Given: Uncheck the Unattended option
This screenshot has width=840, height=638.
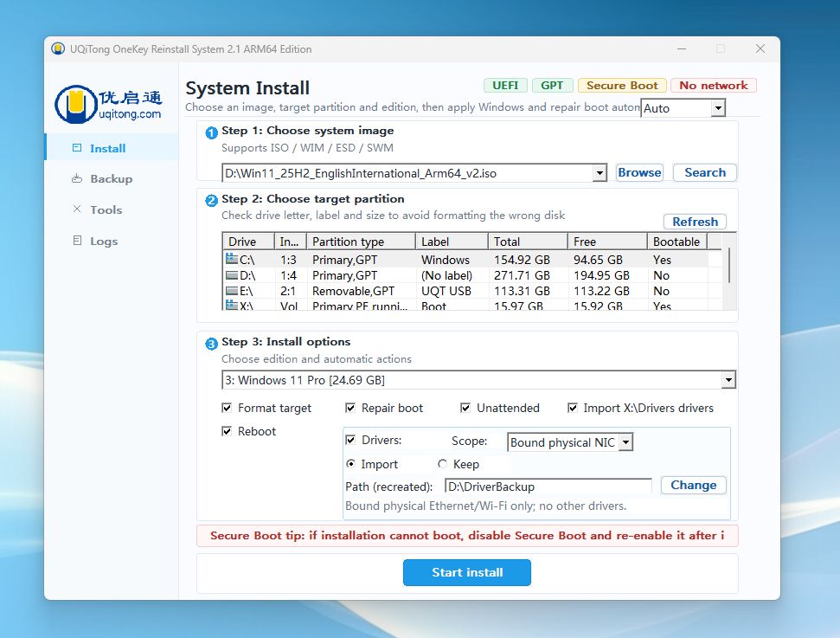Looking at the screenshot, I should 465,408.
